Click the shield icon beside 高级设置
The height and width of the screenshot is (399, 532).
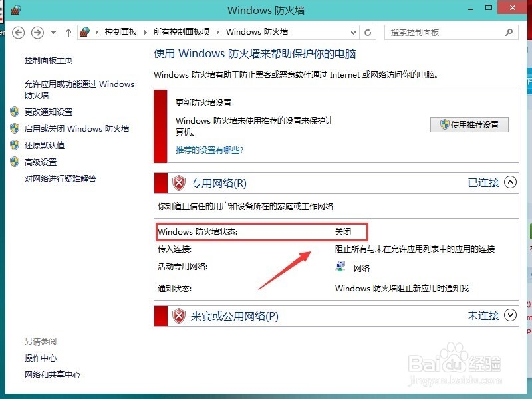pyautogui.click(x=15, y=162)
